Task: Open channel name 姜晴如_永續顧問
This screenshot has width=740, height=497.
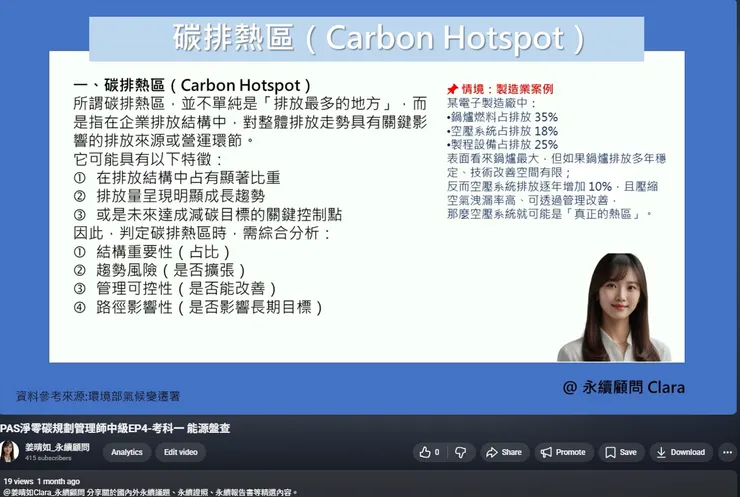Action: point(57,447)
